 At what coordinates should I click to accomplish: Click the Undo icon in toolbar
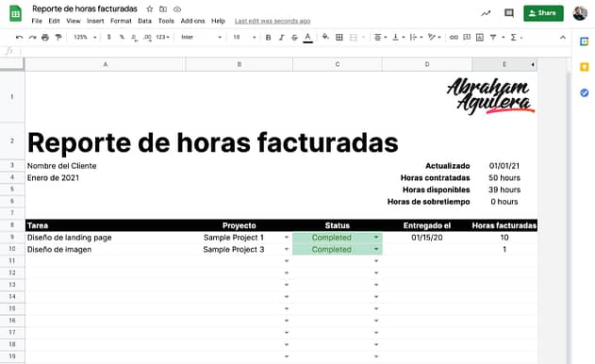pyautogui.click(x=20, y=37)
